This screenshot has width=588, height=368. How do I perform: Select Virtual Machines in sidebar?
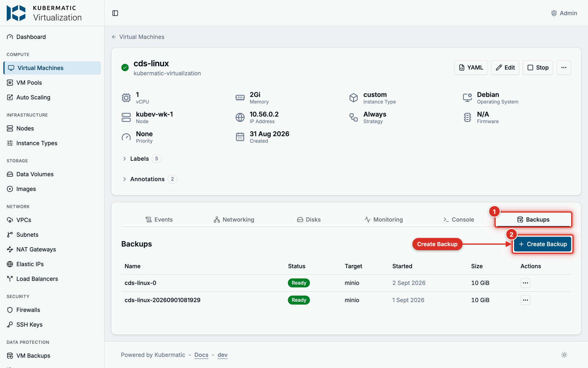point(52,68)
